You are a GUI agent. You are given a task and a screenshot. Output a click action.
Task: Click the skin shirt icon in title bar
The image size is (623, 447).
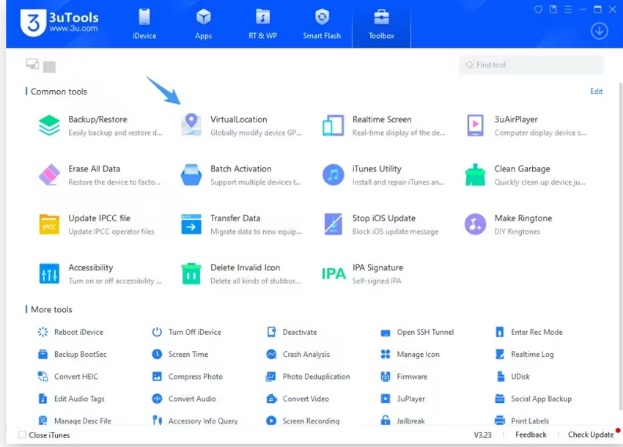[538, 9]
